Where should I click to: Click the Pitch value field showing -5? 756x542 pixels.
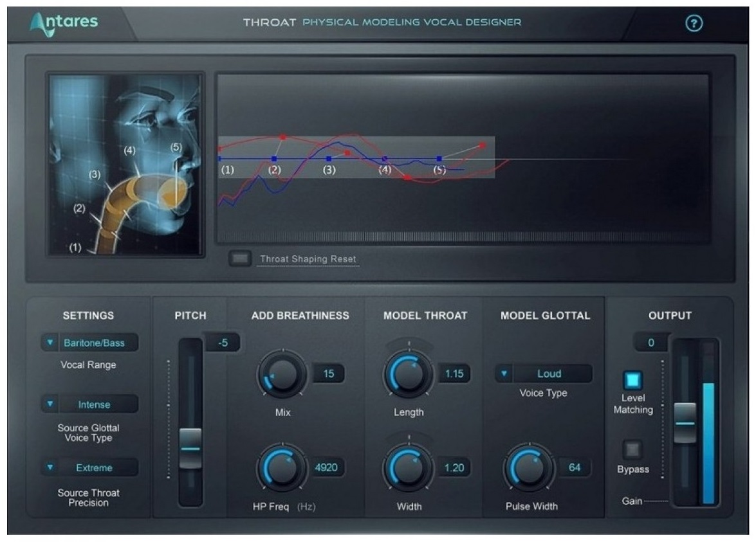[222, 343]
